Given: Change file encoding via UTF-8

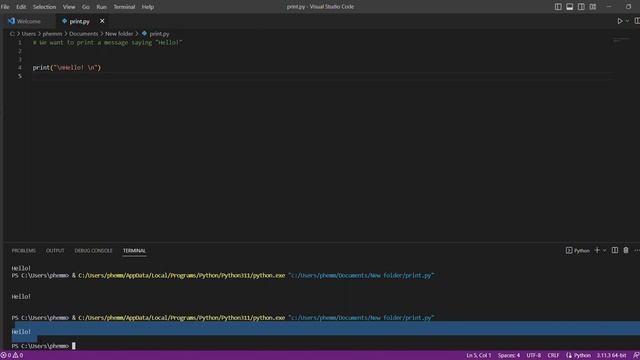Looking at the screenshot, I should click(533, 356).
